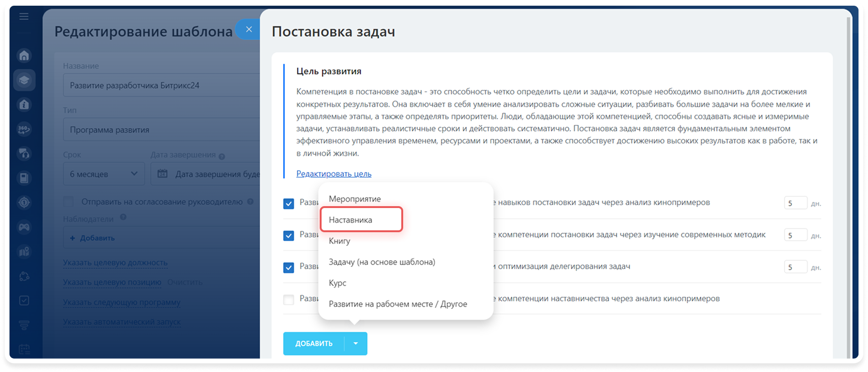Open the connected nodes sidebar icon
The image size is (868, 372).
[x=24, y=276]
